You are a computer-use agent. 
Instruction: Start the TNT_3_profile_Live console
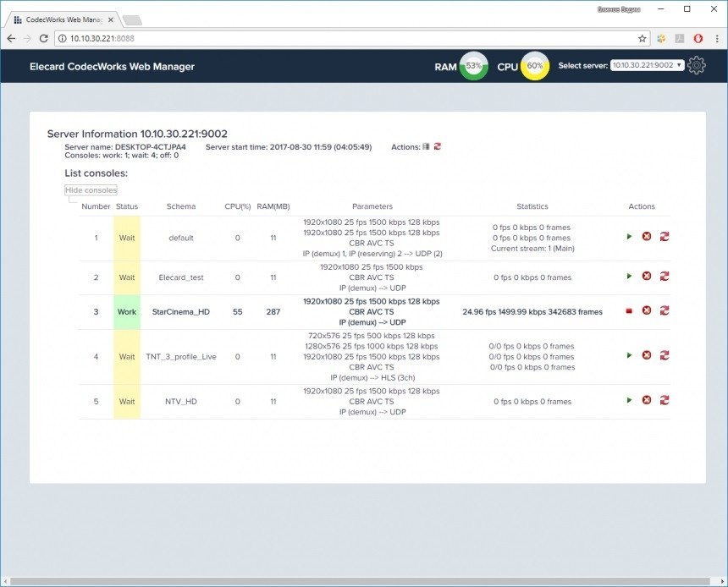pyautogui.click(x=629, y=355)
